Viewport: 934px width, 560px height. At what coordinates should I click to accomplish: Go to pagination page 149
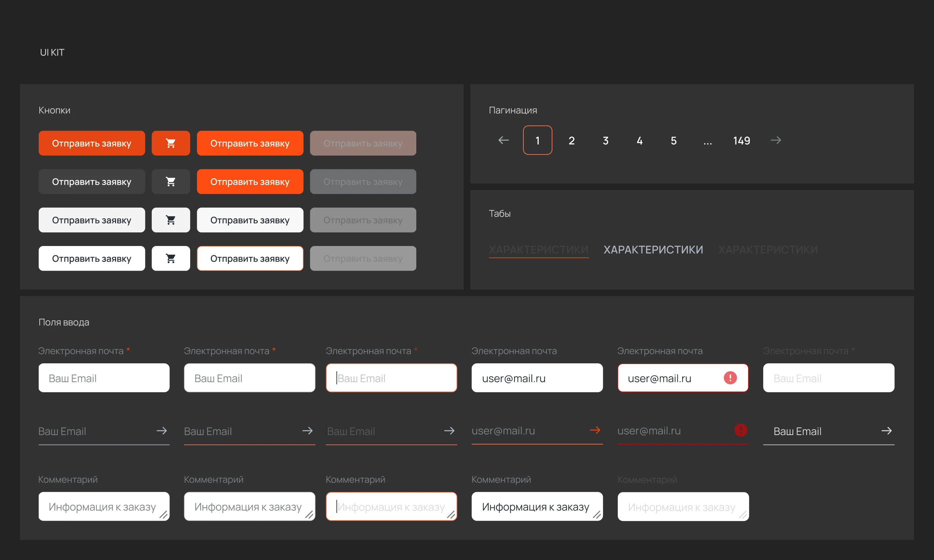tap(741, 140)
